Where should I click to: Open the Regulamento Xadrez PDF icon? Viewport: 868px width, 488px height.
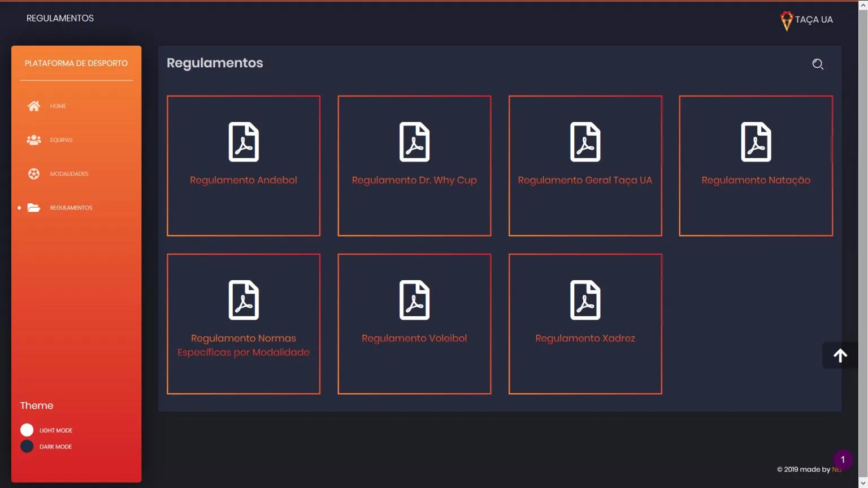[585, 300]
